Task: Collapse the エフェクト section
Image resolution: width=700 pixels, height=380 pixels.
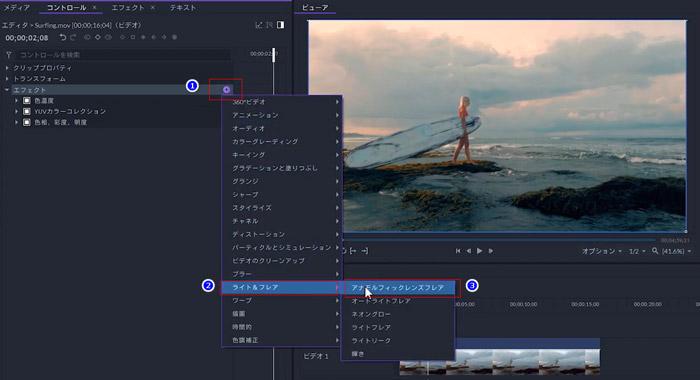Action: click(7, 90)
